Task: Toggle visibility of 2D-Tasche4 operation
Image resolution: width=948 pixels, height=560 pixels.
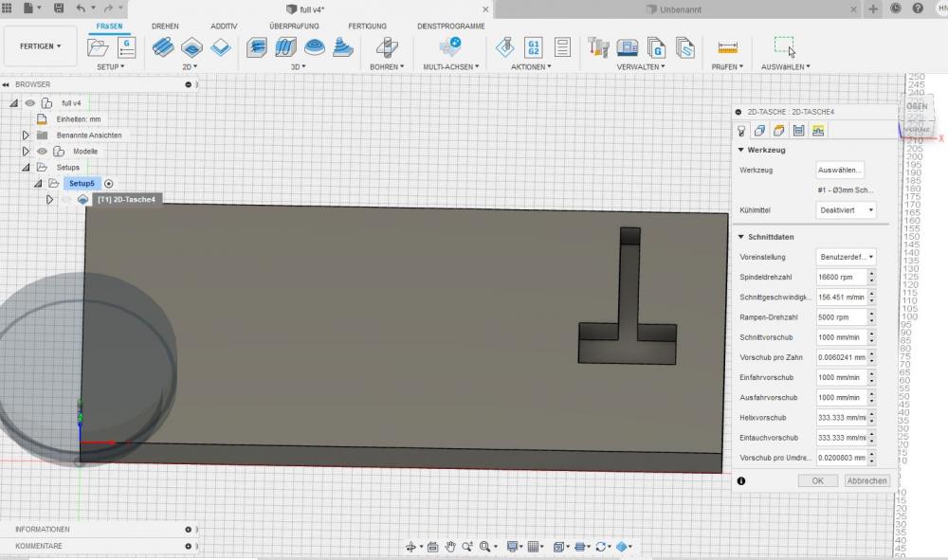Action: click(66, 199)
